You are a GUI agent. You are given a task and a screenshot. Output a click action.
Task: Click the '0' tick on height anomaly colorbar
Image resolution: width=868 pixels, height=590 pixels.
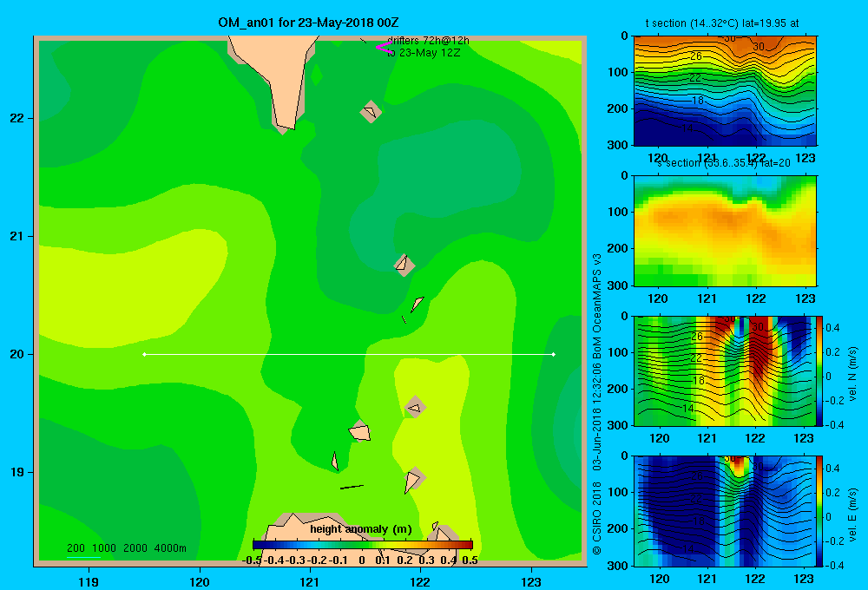pyautogui.click(x=362, y=560)
